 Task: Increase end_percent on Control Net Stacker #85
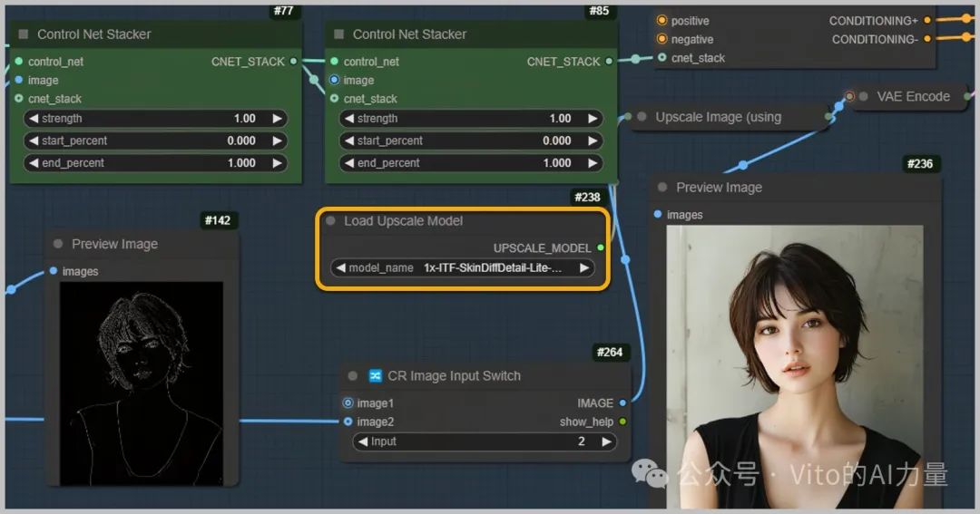pos(593,163)
